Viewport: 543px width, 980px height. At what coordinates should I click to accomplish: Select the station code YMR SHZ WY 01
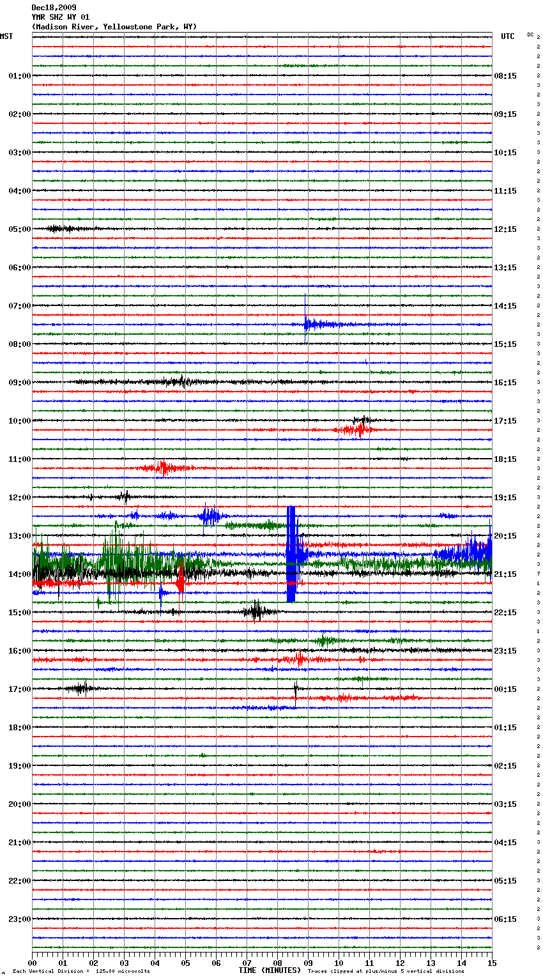(61, 17)
